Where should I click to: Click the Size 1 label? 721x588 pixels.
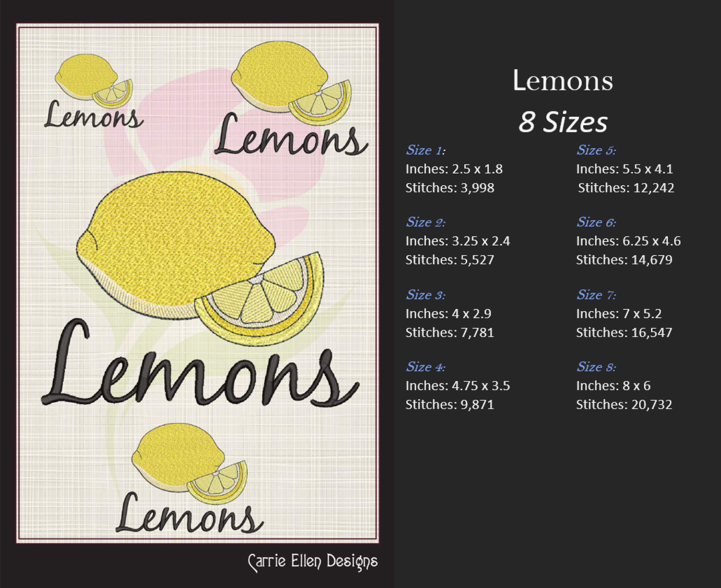[x=425, y=150]
